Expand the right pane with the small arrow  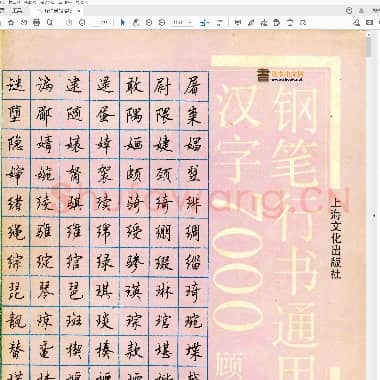[x=375, y=215]
